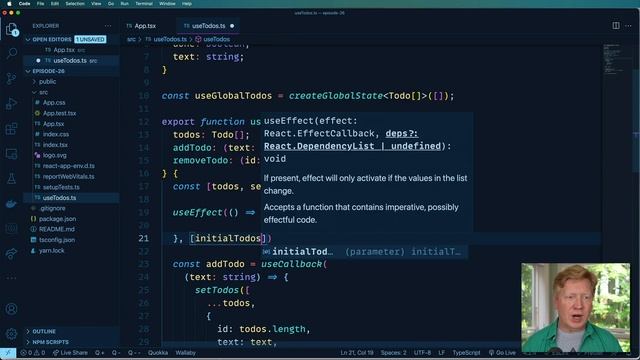640x360 pixels.
Task: Open the Run and Debug icon
Action: click(11, 104)
